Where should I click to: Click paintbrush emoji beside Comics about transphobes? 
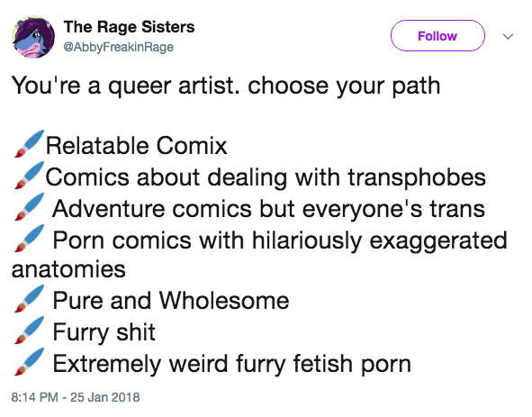tap(29, 176)
